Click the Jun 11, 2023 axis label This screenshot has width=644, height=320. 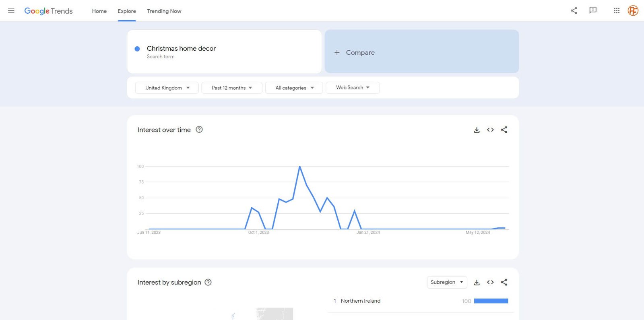point(149,232)
